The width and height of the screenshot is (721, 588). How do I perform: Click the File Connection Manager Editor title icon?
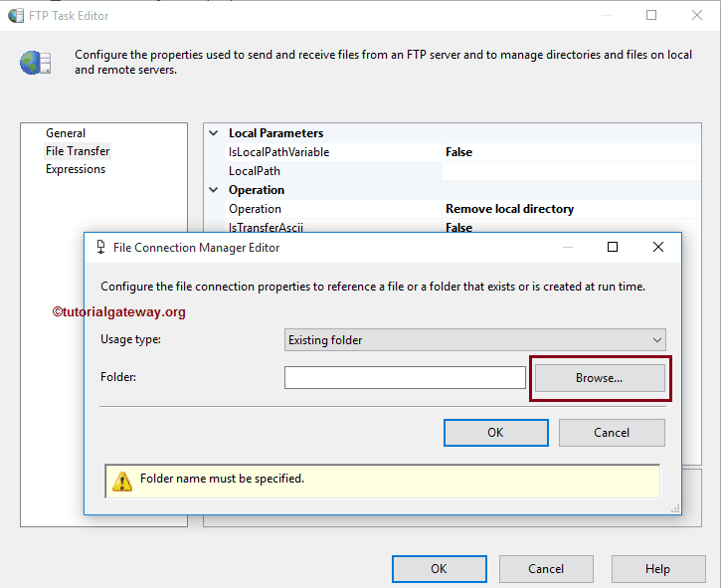[x=99, y=248]
